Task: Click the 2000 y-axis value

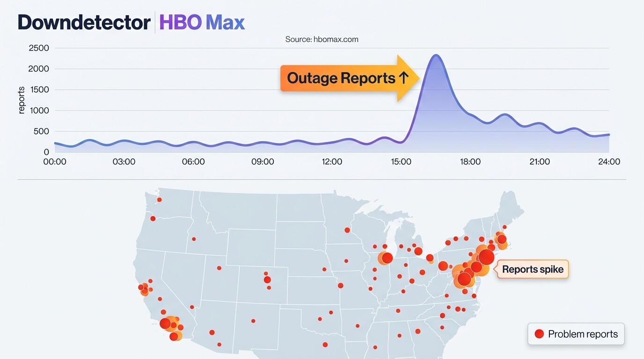Action: tap(39, 69)
